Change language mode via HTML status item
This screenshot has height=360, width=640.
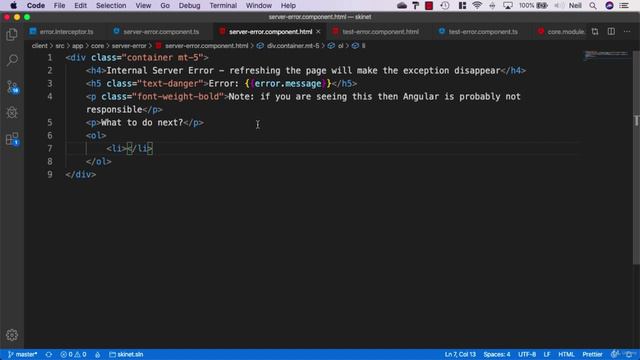(566, 354)
